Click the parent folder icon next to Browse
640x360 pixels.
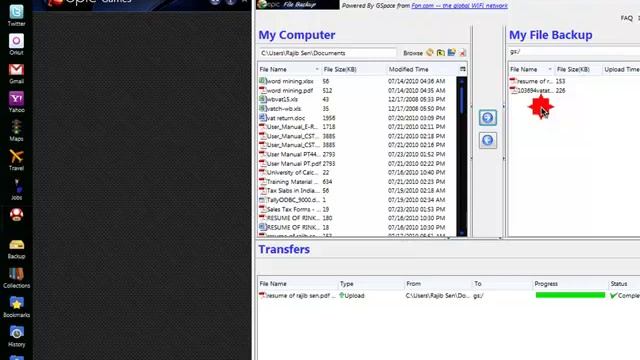coord(440,53)
